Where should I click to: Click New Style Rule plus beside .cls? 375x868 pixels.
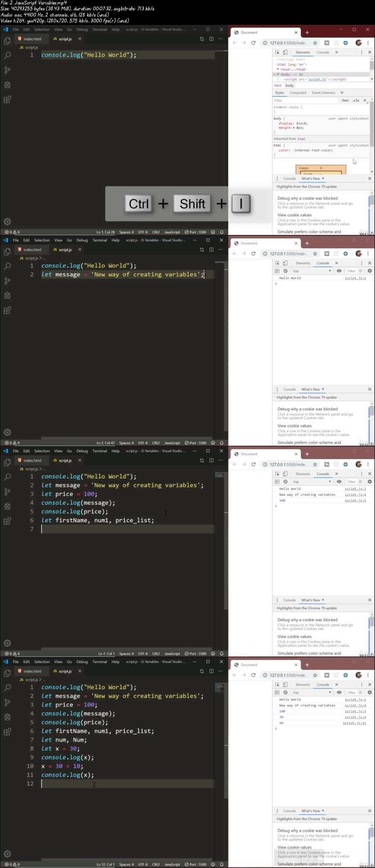365,100
